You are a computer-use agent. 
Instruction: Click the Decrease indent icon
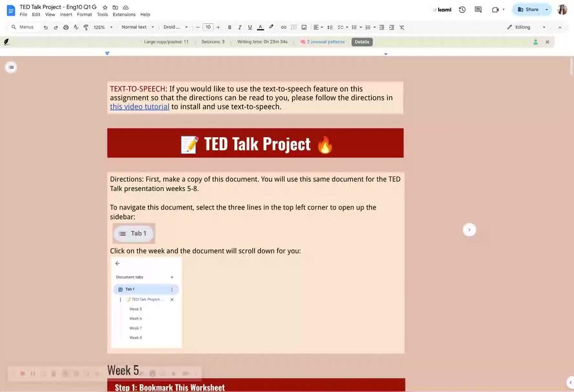coord(382,27)
